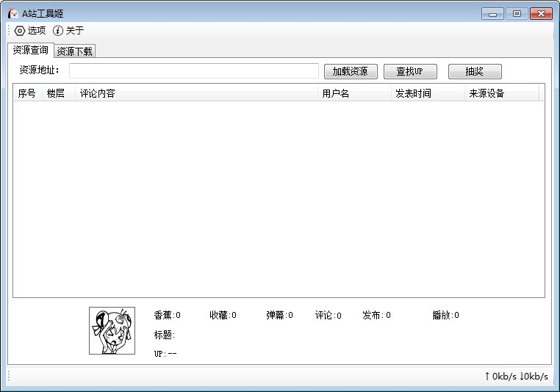Click the UP:-- label
The height and width of the screenshot is (392, 560).
[165, 354]
